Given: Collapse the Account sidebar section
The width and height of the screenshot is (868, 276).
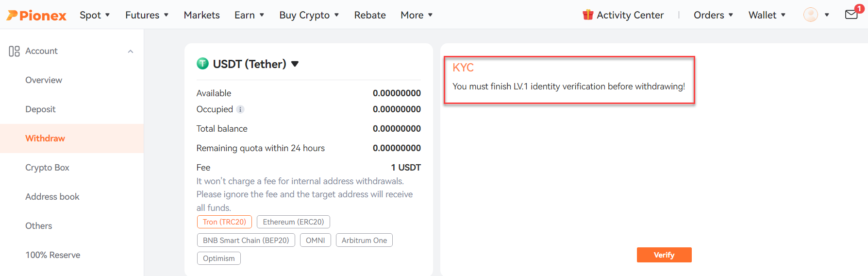Looking at the screenshot, I should pos(131,52).
